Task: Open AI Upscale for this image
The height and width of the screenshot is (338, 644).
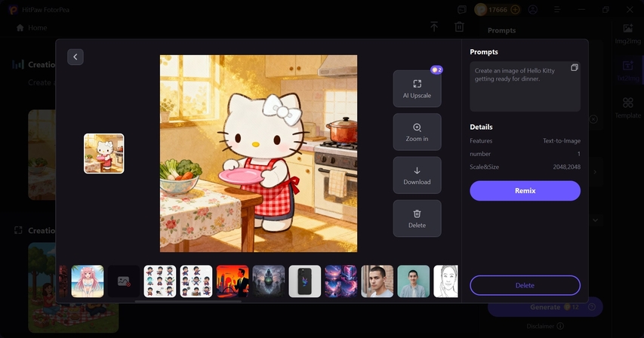Action: point(417,88)
